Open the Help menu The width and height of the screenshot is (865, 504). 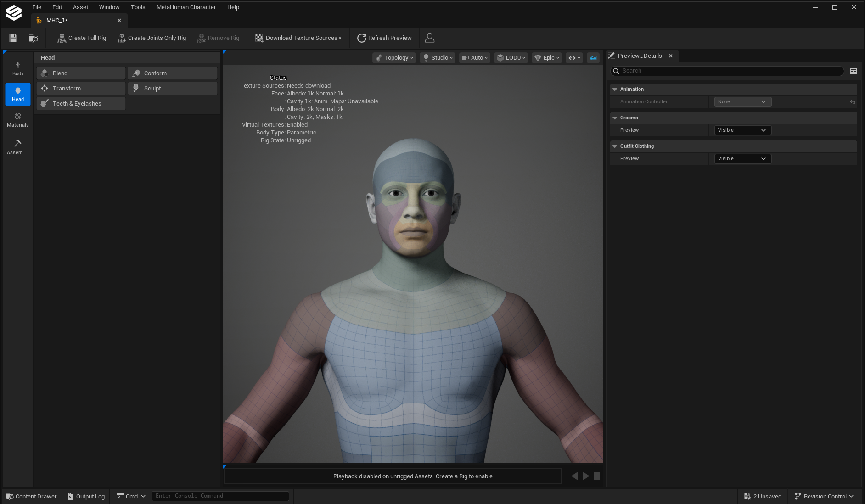(233, 7)
